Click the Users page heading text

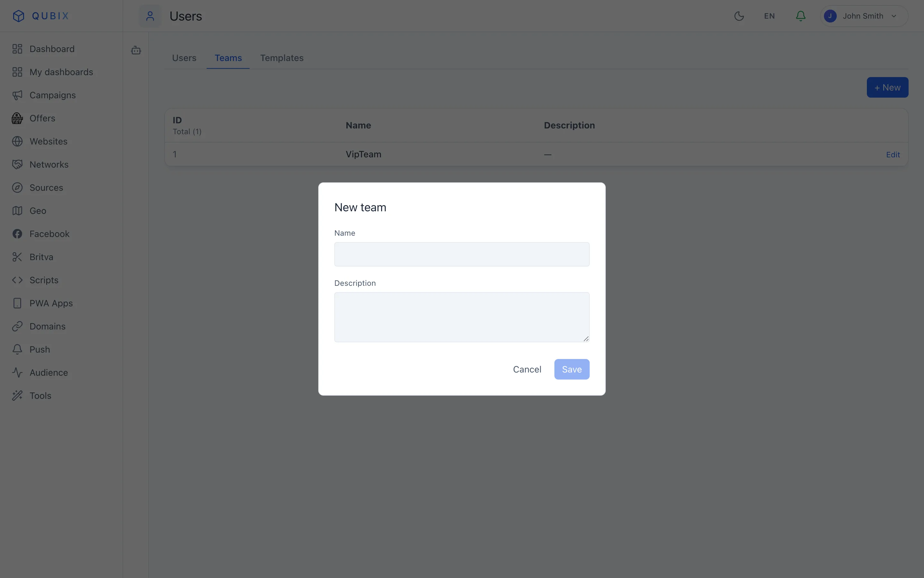coord(185,16)
